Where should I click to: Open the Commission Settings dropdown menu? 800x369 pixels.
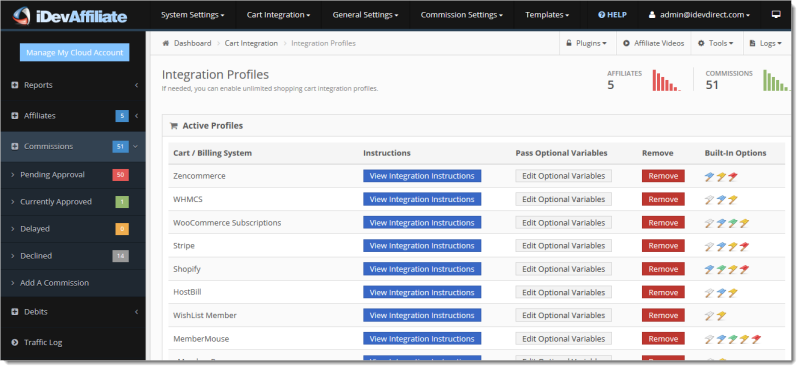click(462, 15)
